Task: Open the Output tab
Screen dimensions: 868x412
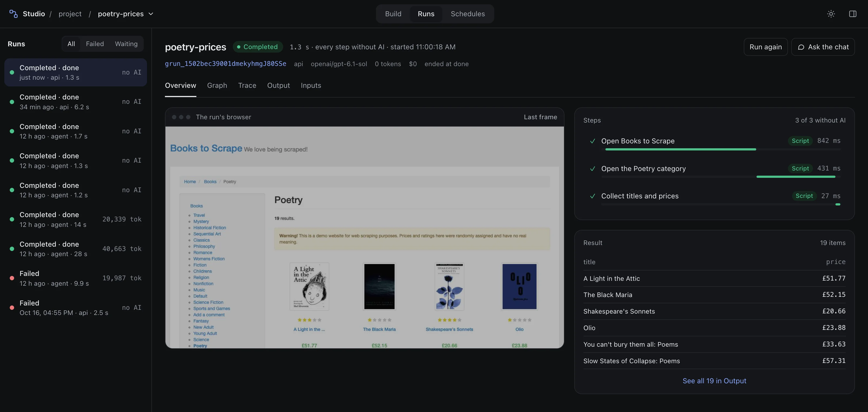Action: 278,85
